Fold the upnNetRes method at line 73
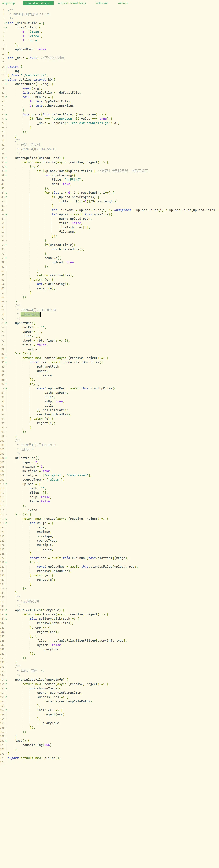 click(6, 323)
